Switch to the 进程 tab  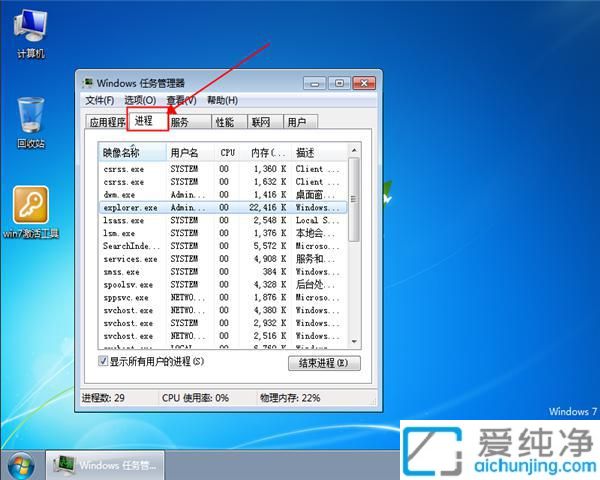pyautogui.click(x=148, y=121)
